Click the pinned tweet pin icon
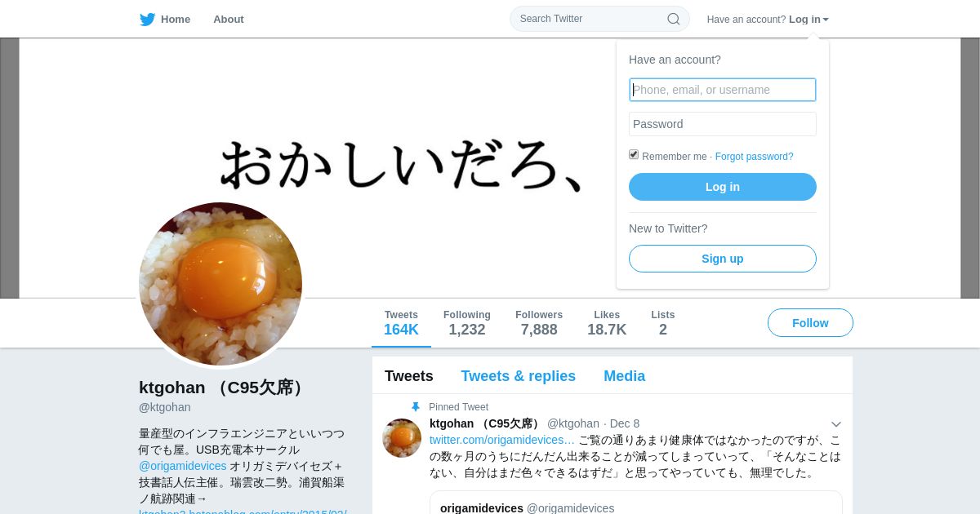This screenshot has width=980, height=514. coord(415,407)
